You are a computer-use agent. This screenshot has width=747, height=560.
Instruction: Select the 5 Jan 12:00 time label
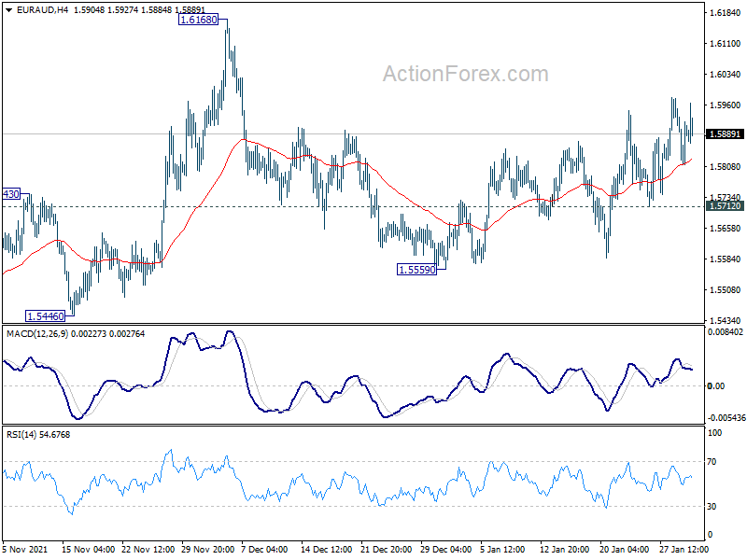coord(502,549)
